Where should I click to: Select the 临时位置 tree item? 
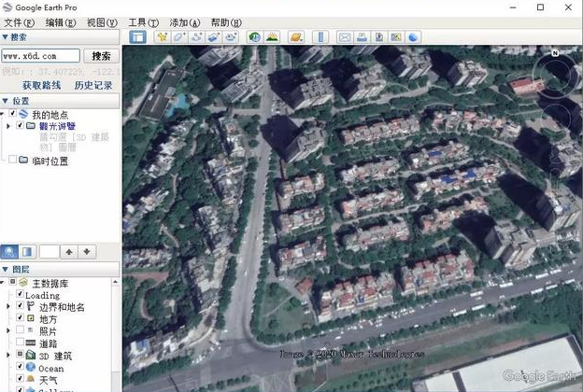(x=50, y=161)
